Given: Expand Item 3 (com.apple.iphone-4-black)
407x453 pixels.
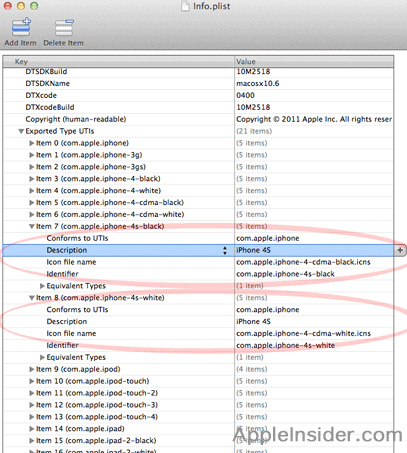Looking at the screenshot, I should pyautogui.click(x=32, y=179).
